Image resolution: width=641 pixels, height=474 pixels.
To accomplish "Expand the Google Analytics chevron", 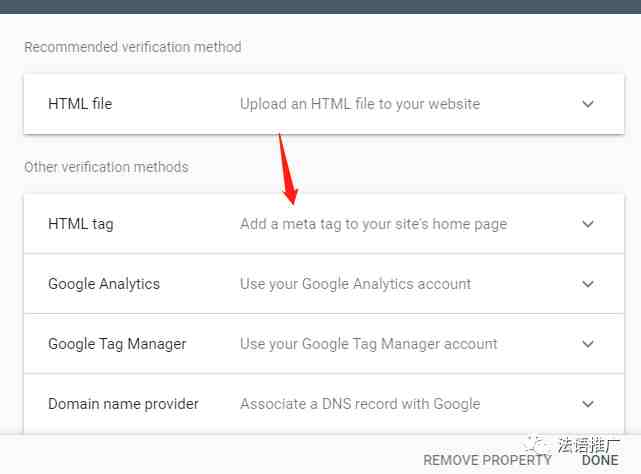I will tap(588, 284).
